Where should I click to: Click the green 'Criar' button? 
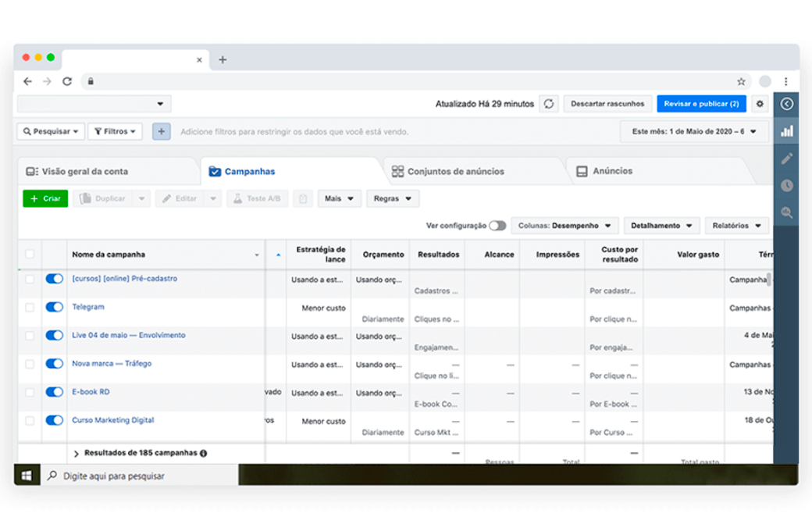45,199
